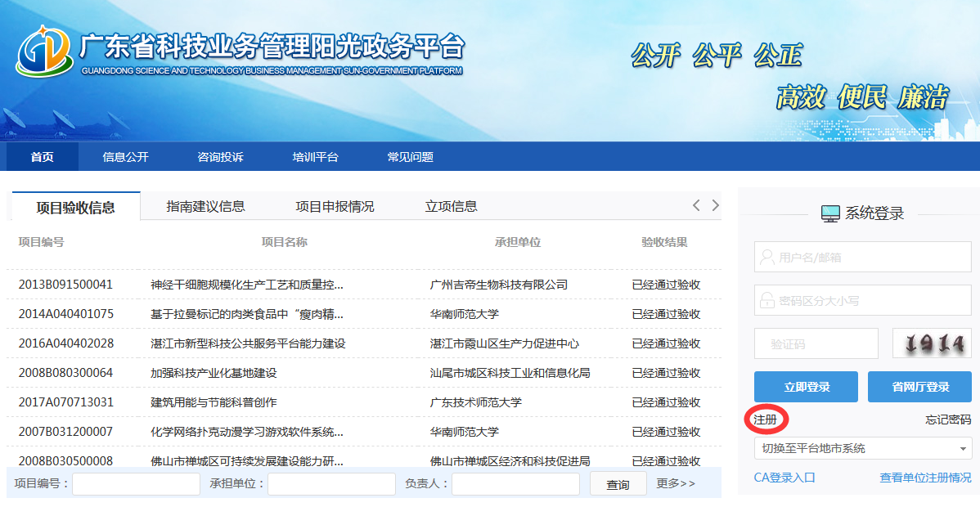Click project 佛山市禅城区可持续发展建设能力研...
Image resolution: width=980 pixels, height=507 pixels.
pyautogui.click(x=247, y=461)
